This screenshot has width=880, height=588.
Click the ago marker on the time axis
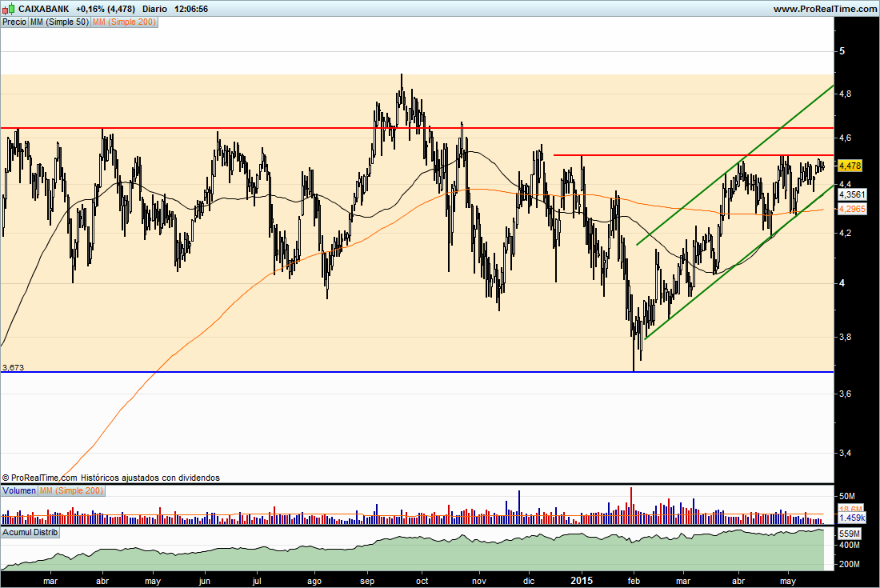pos(314,582)
